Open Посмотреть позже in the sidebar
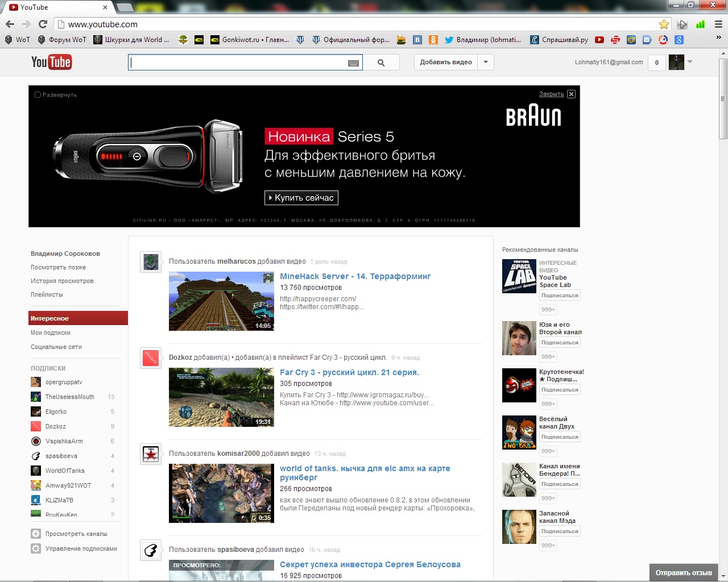This screenshot has height=582, width=728. pyautogui.click(x=58, y=267)
